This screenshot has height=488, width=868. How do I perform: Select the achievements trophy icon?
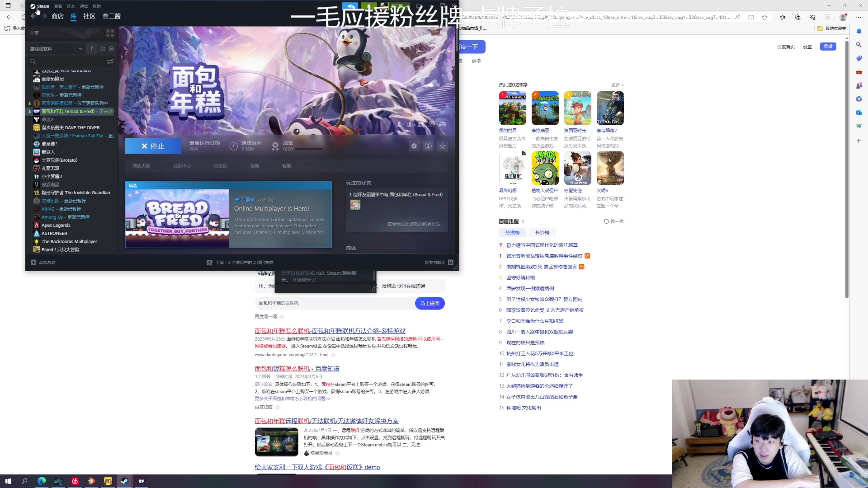tap(276, 146)
